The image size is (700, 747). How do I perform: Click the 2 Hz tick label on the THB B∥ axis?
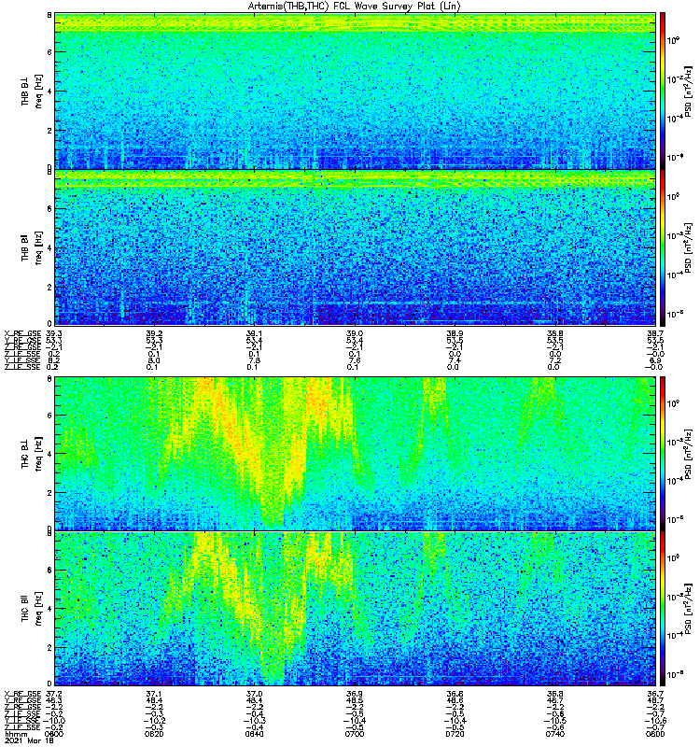49,287
